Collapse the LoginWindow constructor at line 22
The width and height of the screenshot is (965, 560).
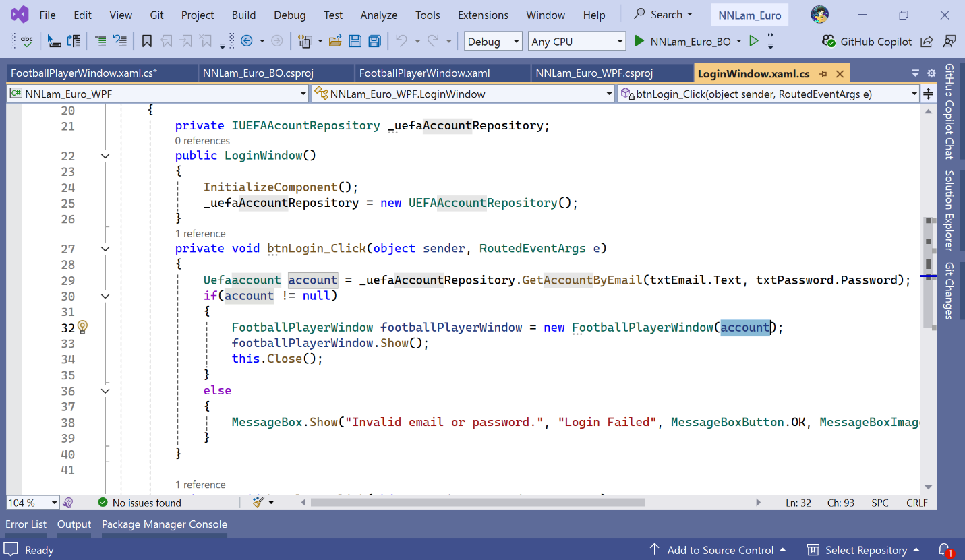pyautogui.click(x=105, y=156)
